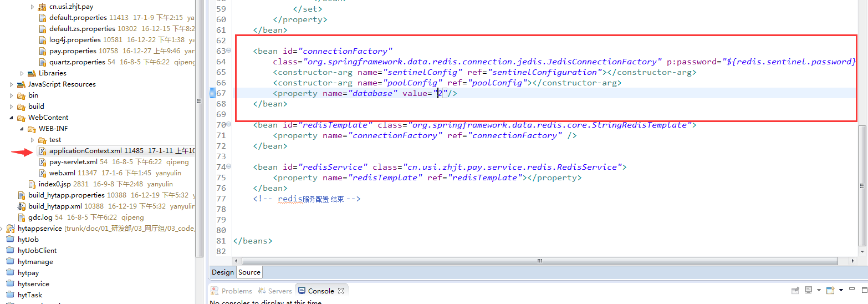
Task: Click the build folder icon
Action: click(22, 107)
